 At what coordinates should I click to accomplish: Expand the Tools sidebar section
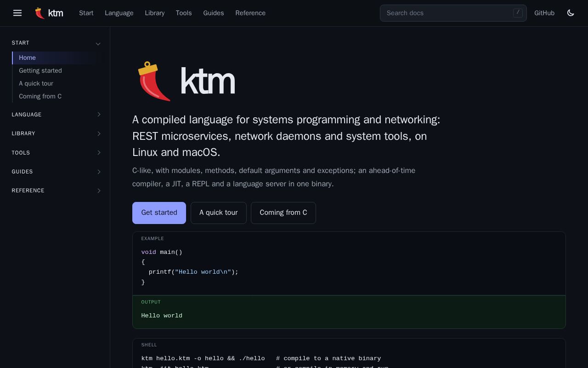tap(57, 153)
